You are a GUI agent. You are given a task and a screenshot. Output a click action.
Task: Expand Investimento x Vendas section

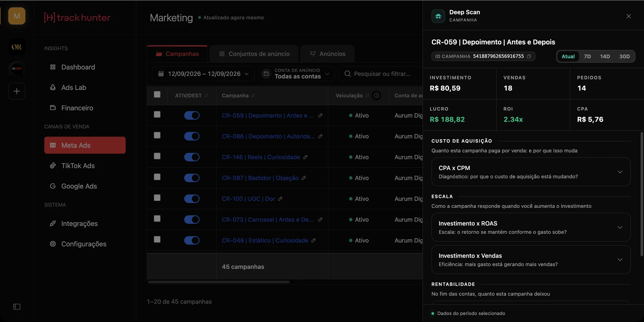[531, 260]
